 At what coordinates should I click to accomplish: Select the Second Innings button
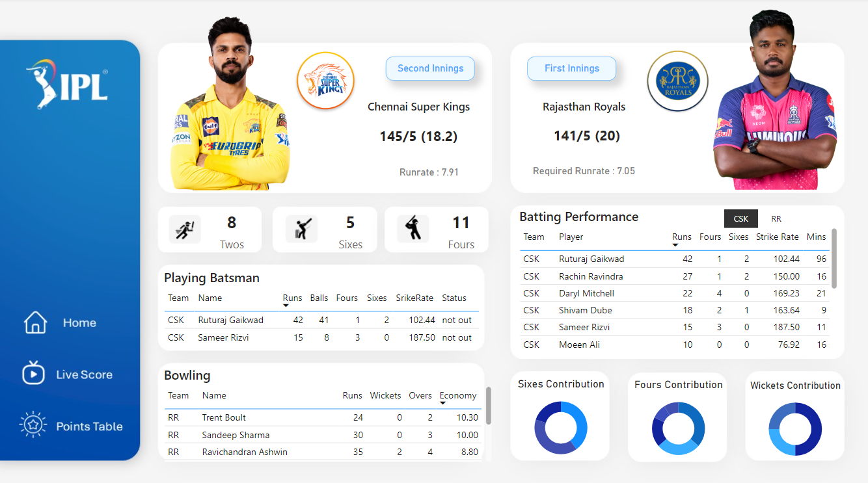[x=430, y=68]
